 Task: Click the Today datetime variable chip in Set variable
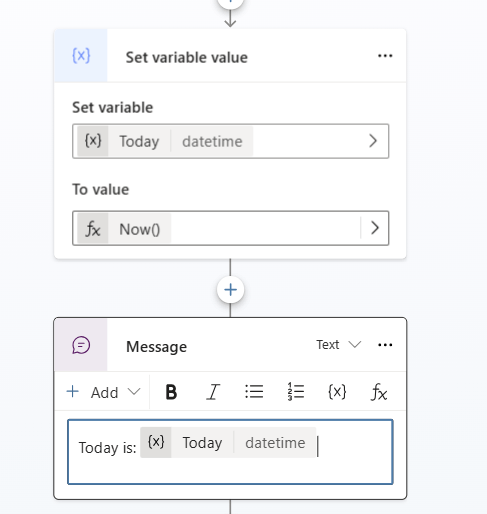click(x=165, y=141)
